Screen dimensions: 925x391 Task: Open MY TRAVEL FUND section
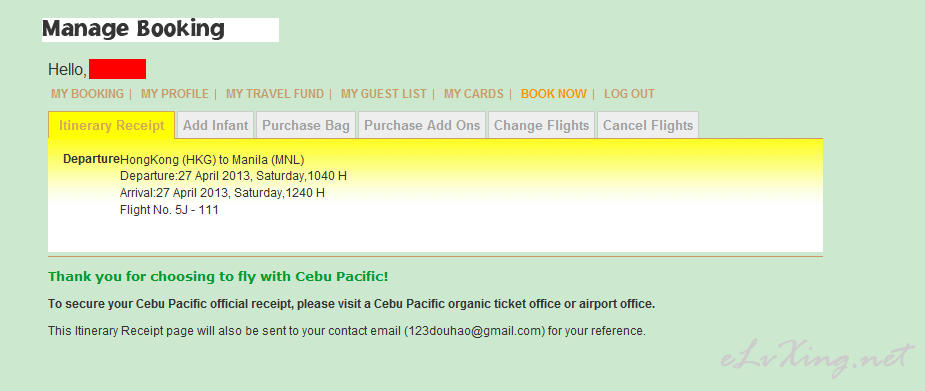click(275, 94)
